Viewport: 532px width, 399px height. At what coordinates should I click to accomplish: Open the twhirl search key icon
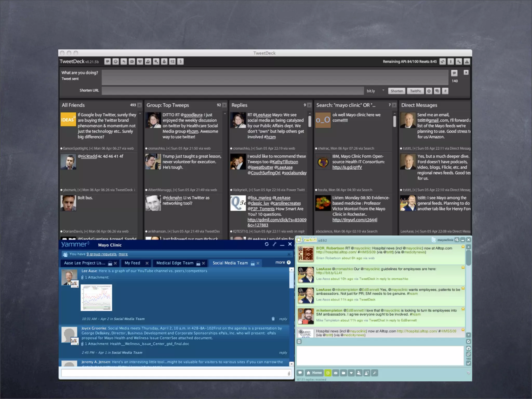pyautogui.click(x=375, y=373)
